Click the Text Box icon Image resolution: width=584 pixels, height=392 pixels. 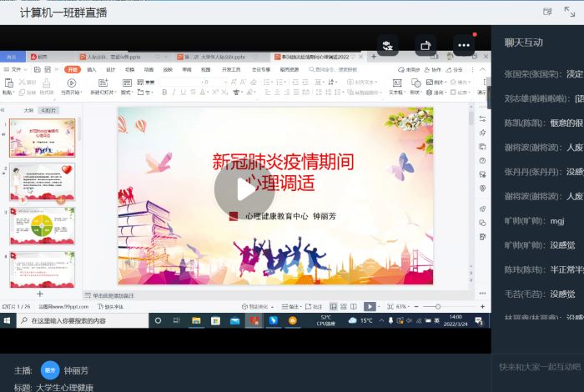pyautogui.click(x=396, y=83)
